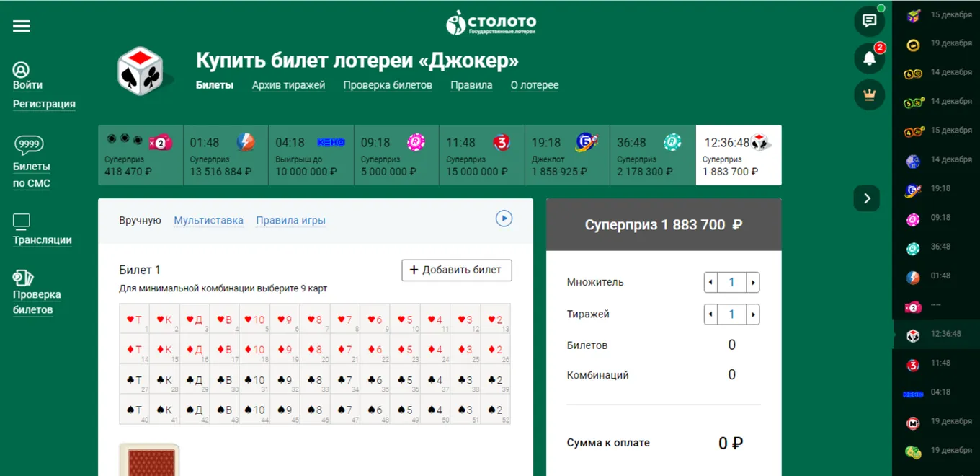This screenshot has height=476, width=980.
Task: Expand the lottery sidebar chevron arrow
Action: [867, 198]
